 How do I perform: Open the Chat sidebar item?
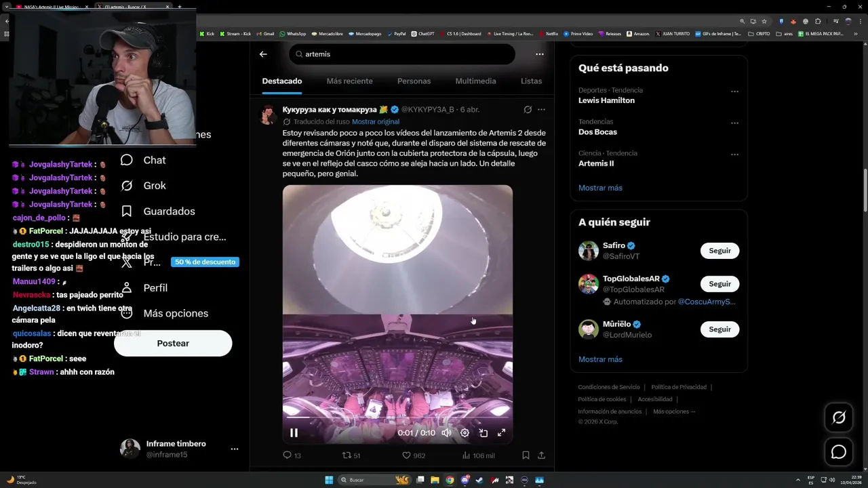143,160
